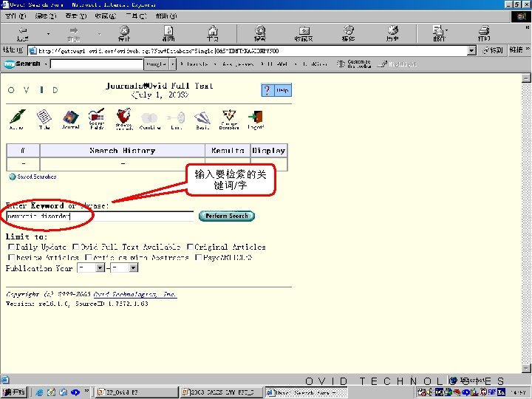Open the Favorites menu in menu bar
532x399 pixels.
pos(106,16)
